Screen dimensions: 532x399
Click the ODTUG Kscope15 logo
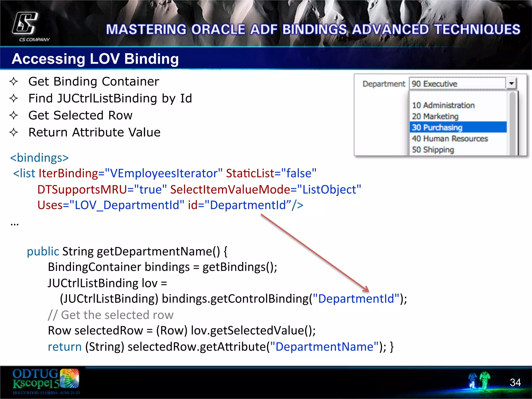pyautogui.click(x=46, y=381)
